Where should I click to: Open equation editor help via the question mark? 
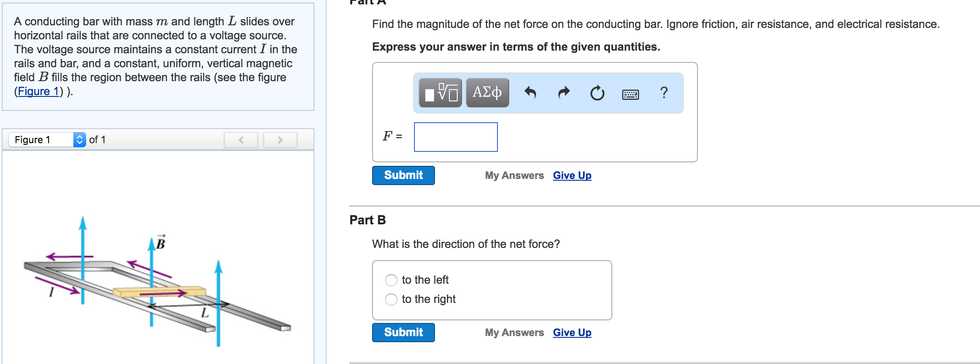(x=663, y=93)
